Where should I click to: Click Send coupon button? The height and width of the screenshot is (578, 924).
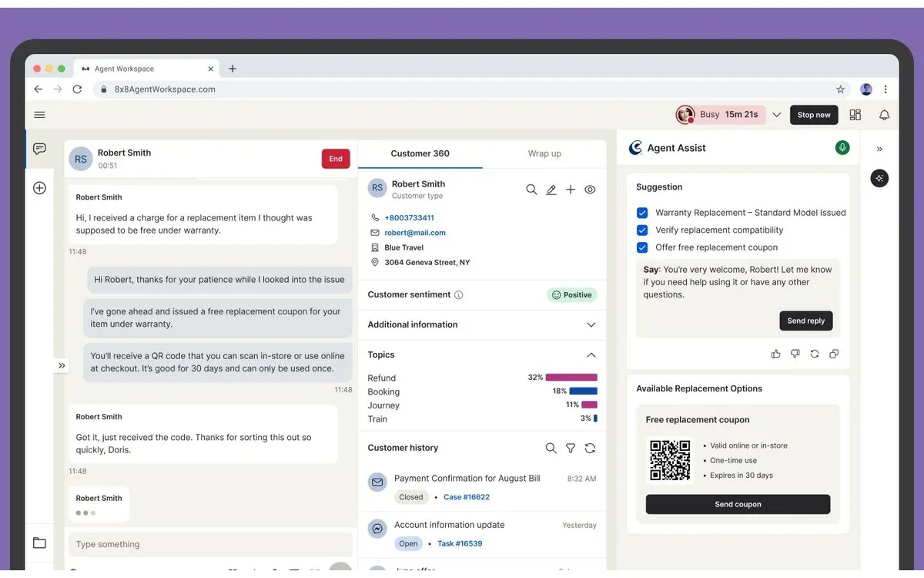point(738,504)
